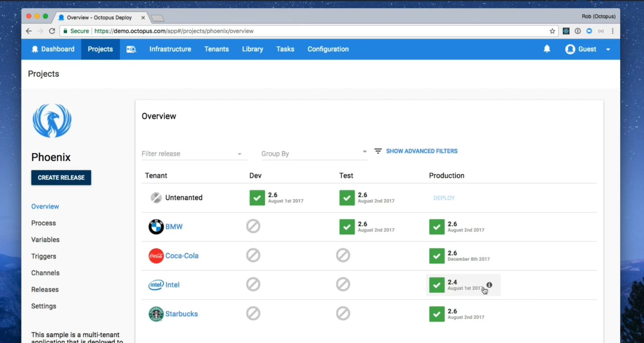644x343 pixels.
Task: Open the Intel tenant link
Action: [172, 285]
